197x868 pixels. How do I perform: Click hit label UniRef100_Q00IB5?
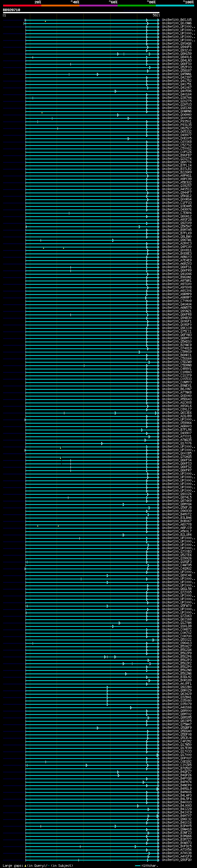177,454
